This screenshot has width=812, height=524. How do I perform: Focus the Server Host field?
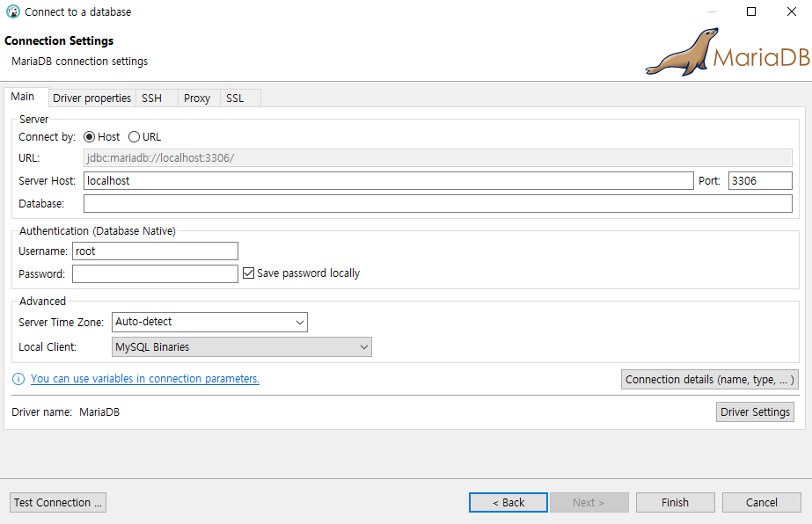click(388, 181)
